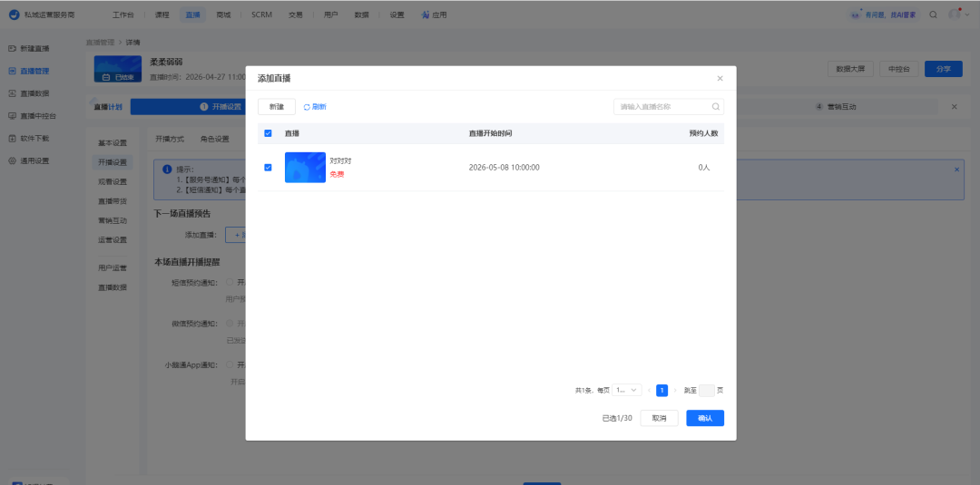Click the search icon in the live name field
The height and width of the screenshot is (485, 980).
(716, 107)
